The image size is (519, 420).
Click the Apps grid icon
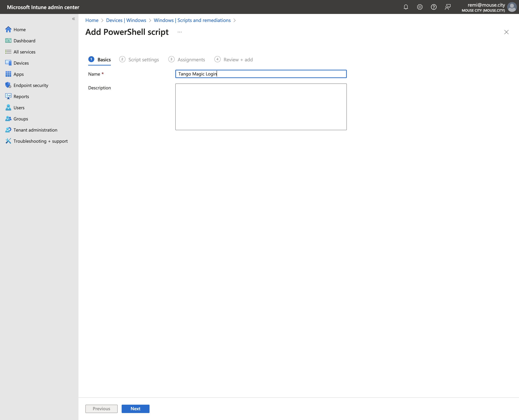(x=8, y=74)
